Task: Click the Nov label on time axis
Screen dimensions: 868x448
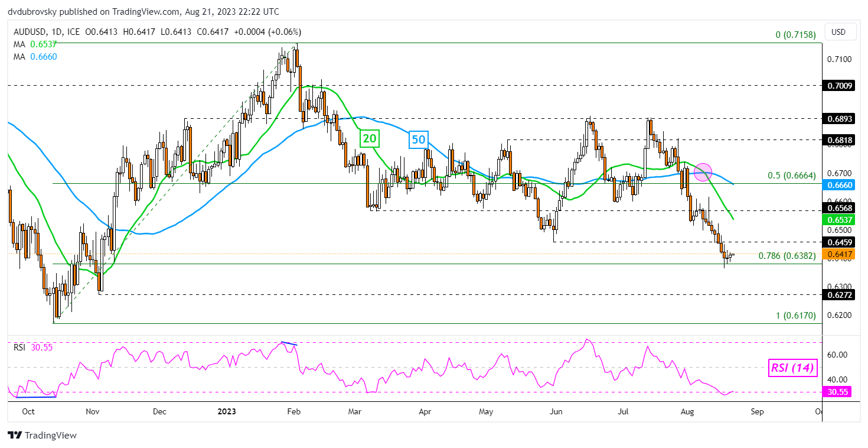Action: (x=93, y=411)
